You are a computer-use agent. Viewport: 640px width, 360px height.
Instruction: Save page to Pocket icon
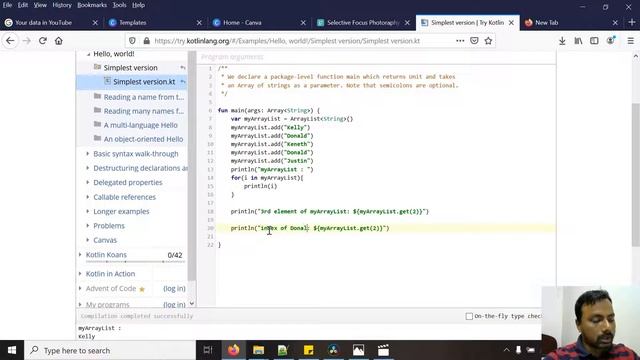(x=474, y=41)
